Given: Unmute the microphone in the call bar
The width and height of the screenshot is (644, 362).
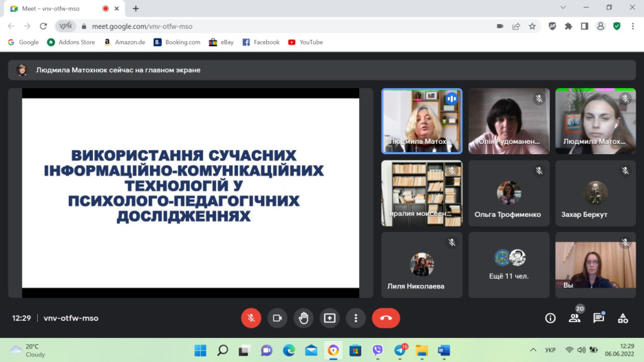Looking at the screenshot, I should click(x=251, y=318).
